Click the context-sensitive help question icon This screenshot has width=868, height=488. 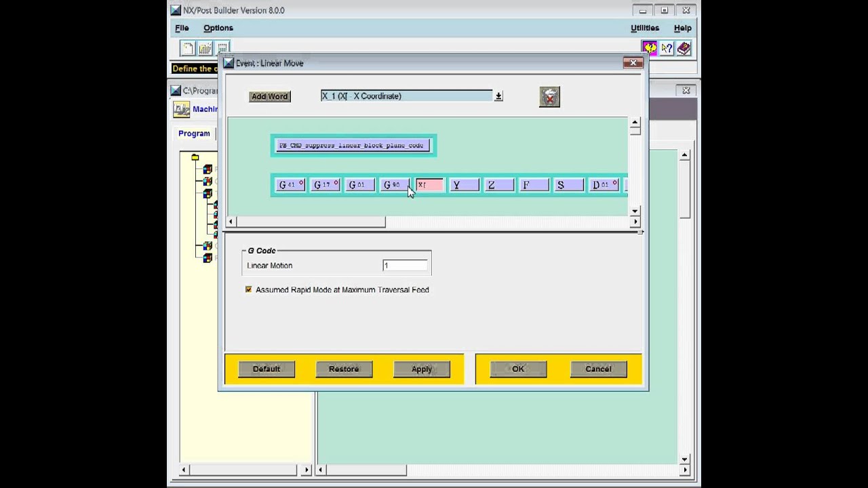(667, 48)
